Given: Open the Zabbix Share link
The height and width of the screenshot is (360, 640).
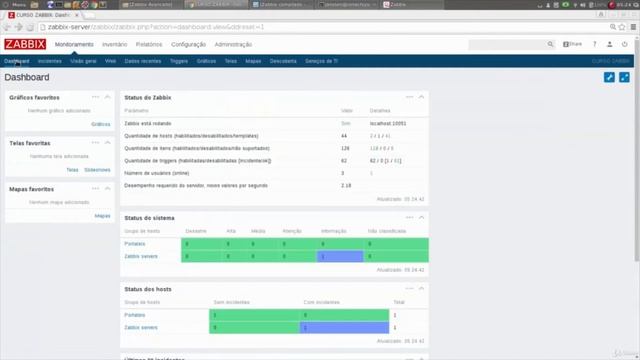Looking at the screenshot, I should (x=572, y=44).
